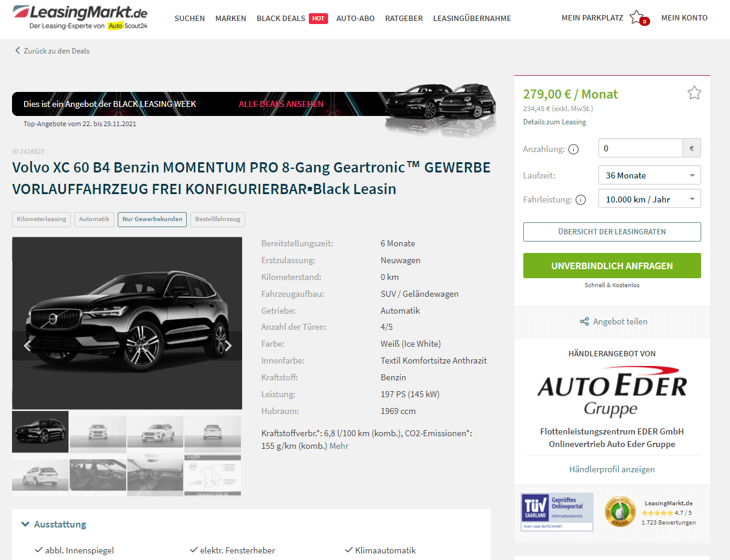Open Leasingübernahme in navigation
The width and height of the screenshot is (730, 560).
[472, 19]
